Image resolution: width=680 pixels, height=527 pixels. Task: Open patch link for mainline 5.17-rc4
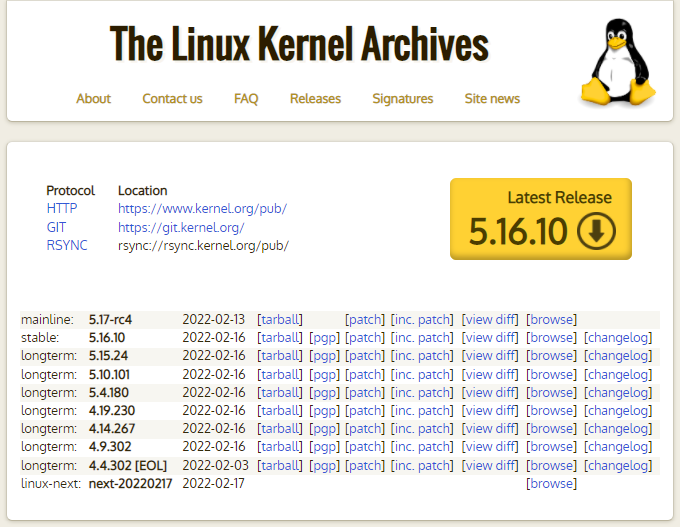pos(365,320)
